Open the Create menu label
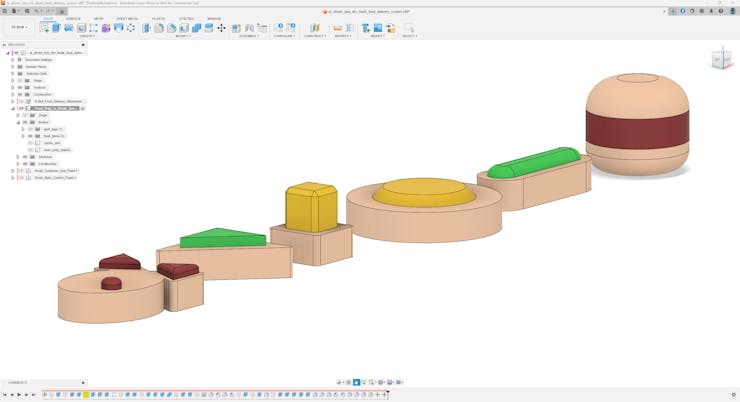Viewport: 740px width, 402px height. pos(87,36)
